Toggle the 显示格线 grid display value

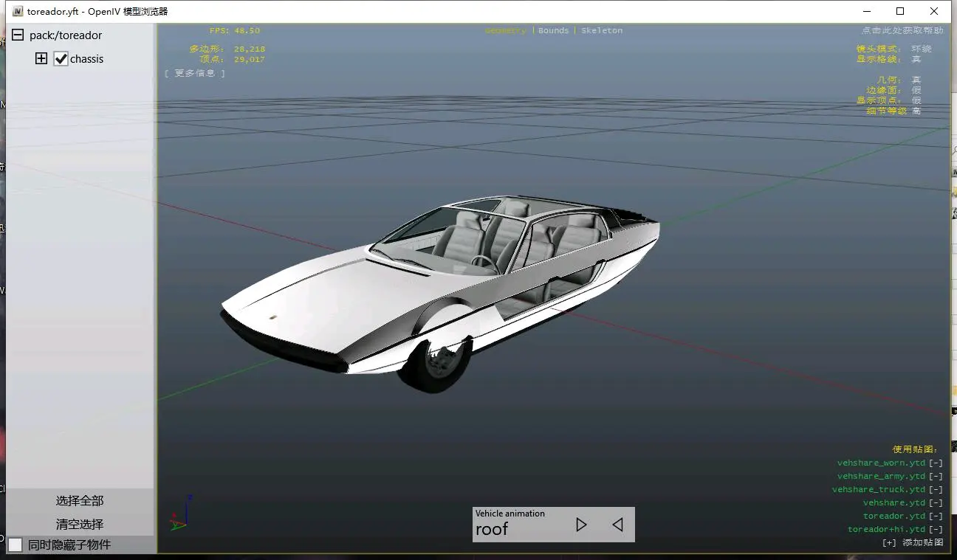[x=916, y=59]
